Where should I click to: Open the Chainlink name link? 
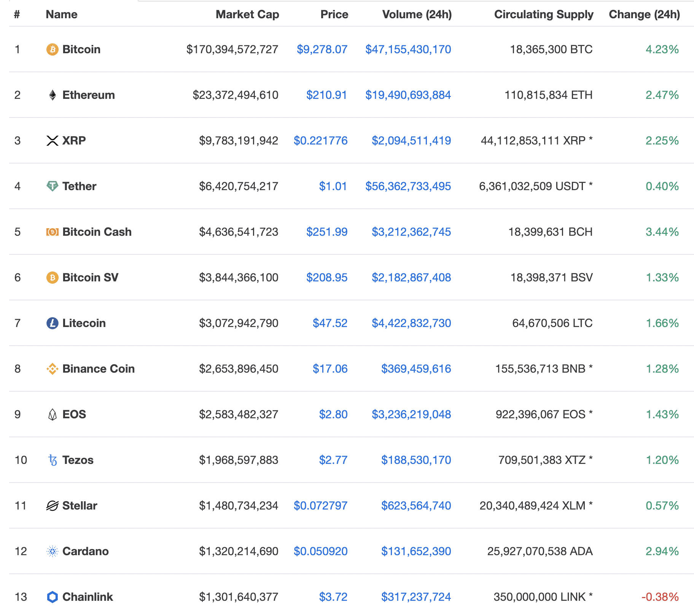point(88,597)
